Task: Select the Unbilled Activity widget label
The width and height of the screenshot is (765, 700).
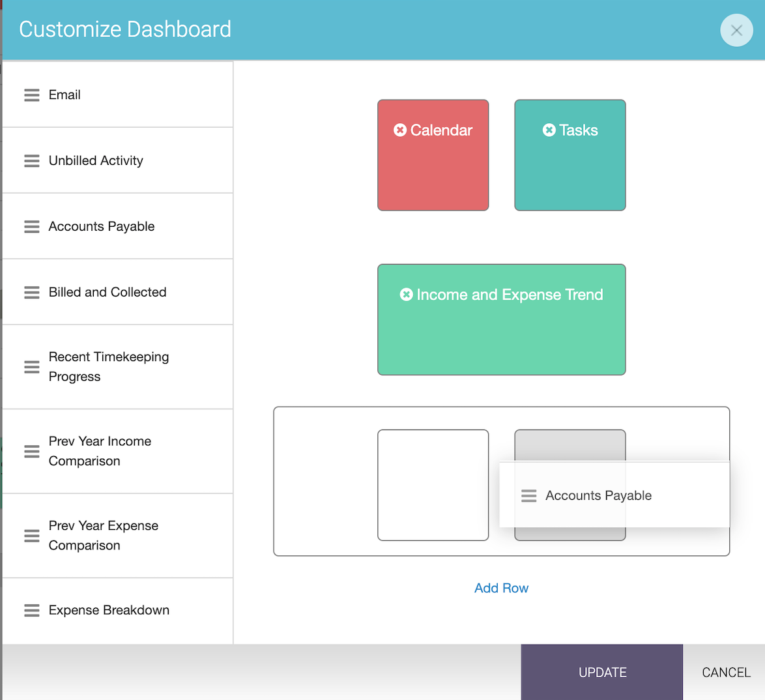Action: (96, 160)
